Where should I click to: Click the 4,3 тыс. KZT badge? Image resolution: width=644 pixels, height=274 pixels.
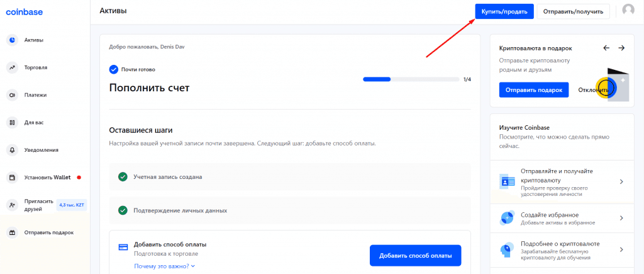click(72, 205)
